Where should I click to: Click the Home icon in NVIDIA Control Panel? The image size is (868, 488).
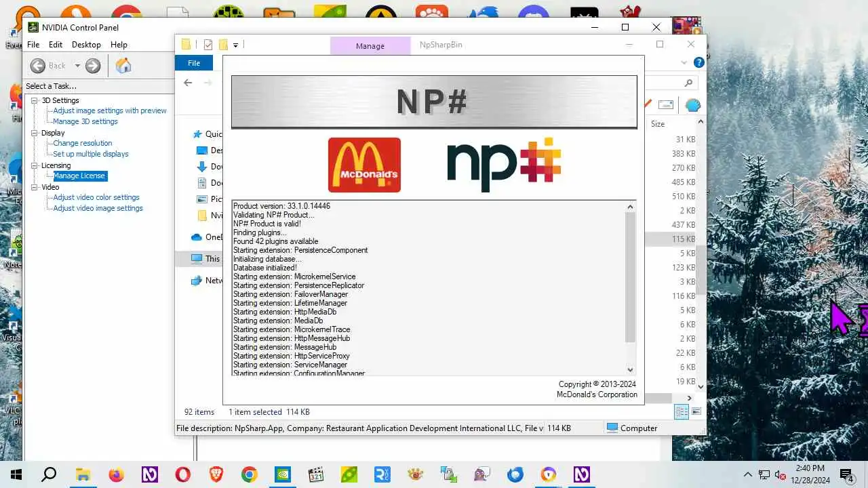pyautogui.click(x=123, y=65)
